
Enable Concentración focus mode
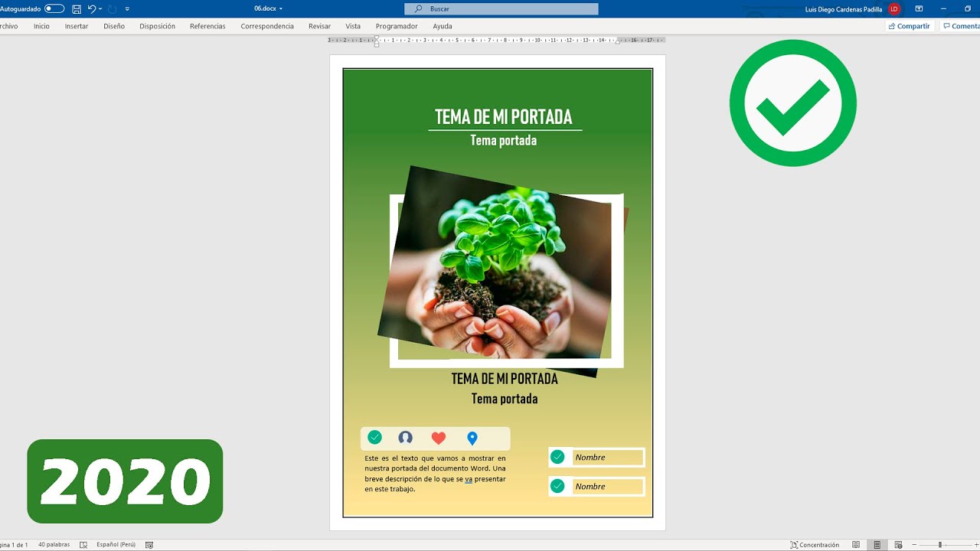point(815,545)
